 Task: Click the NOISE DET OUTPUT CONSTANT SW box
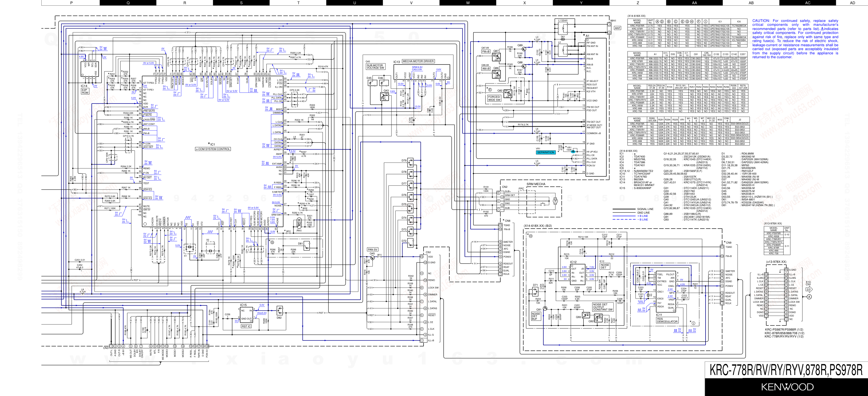pyautogui.click(x=603, y=307)
